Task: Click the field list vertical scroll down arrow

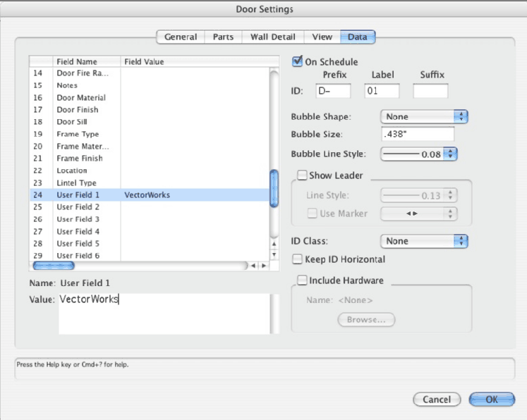Action: (275, 255)
